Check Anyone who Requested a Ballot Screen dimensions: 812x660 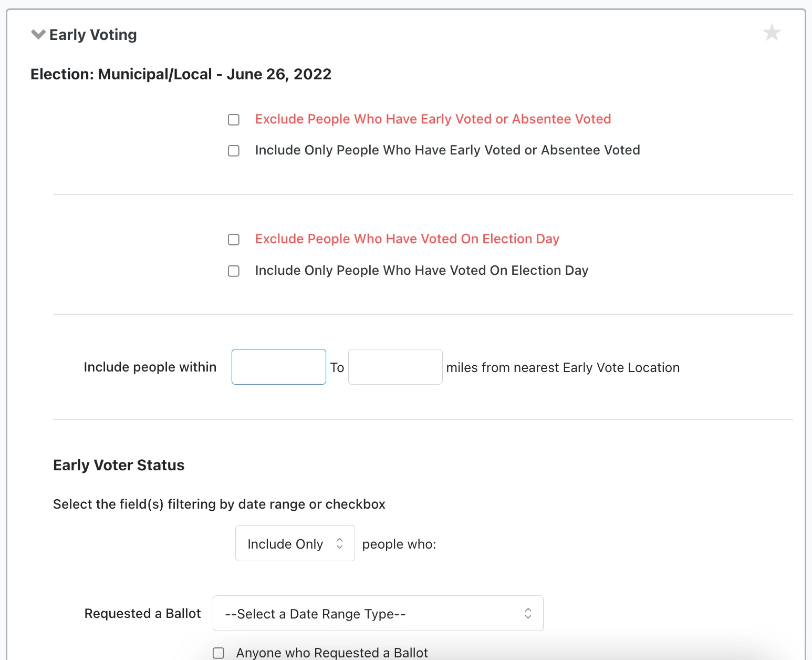pos(218,652)
